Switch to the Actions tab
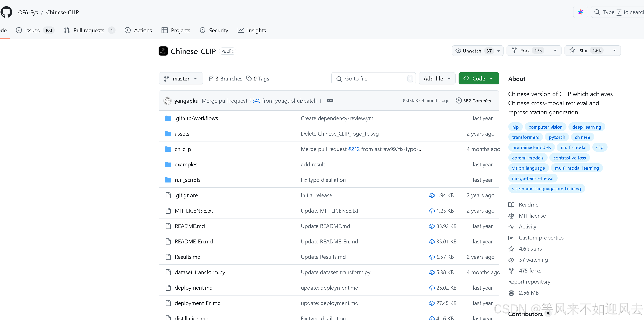 [138, 30]
